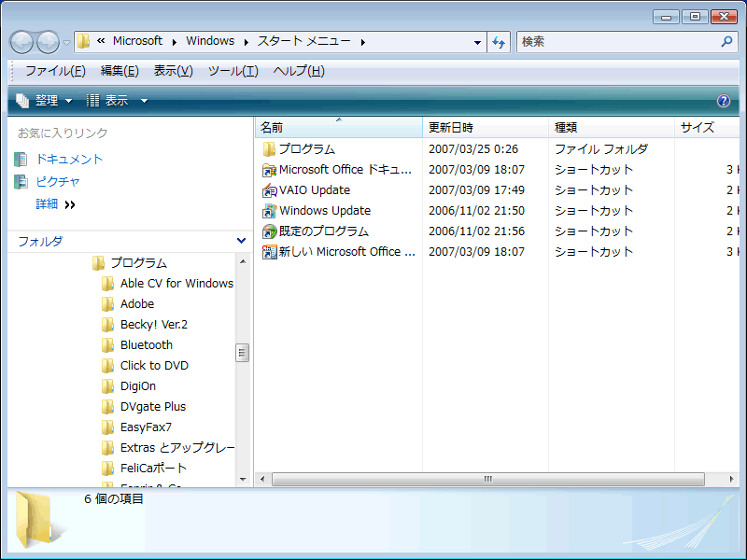Open the 表示 views dropdown arrow
Screen dimensions: 747x560
tap(144, 101)
